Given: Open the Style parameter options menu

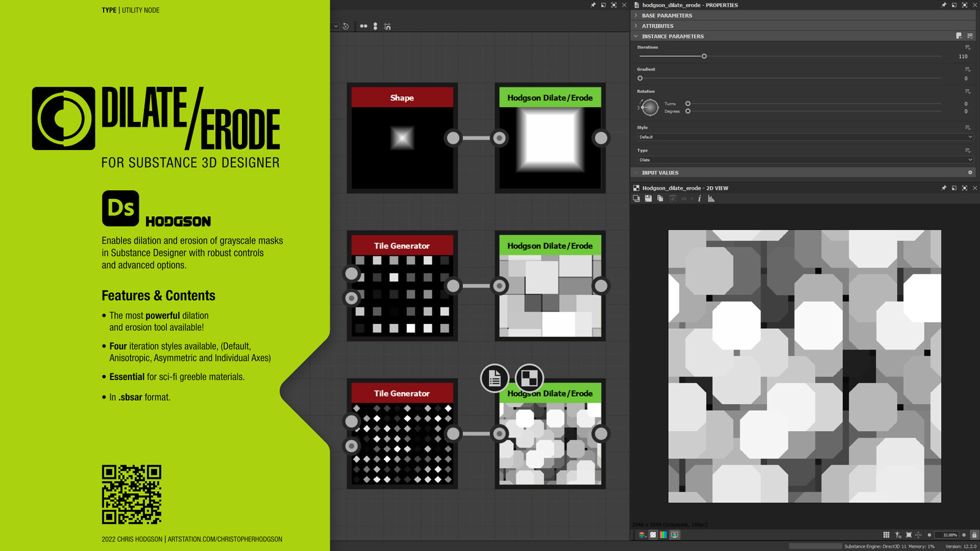Looking at the screenshot, I should tap(968, 127).
